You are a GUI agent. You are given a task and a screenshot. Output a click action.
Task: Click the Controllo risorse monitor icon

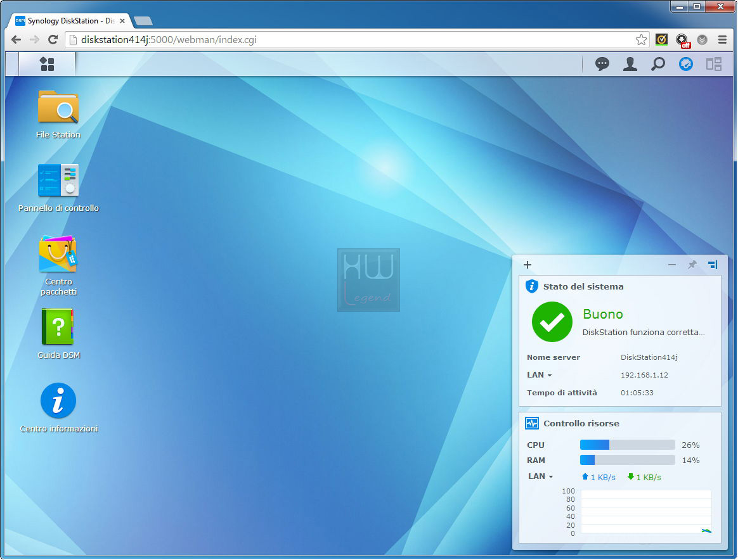point(532,423)
